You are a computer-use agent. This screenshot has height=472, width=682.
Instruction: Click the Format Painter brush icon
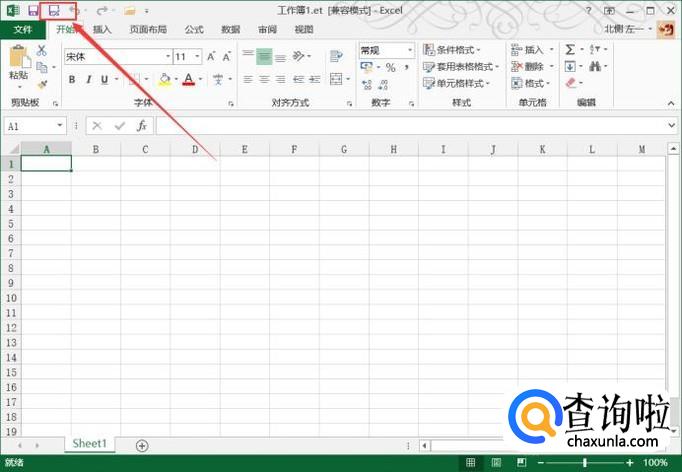(42, 85)
